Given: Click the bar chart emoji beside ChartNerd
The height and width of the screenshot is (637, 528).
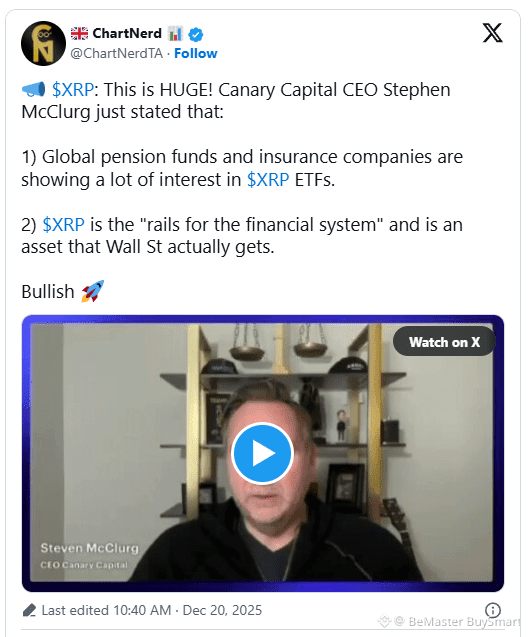Looking at the screenshot, I should [175, 34].
